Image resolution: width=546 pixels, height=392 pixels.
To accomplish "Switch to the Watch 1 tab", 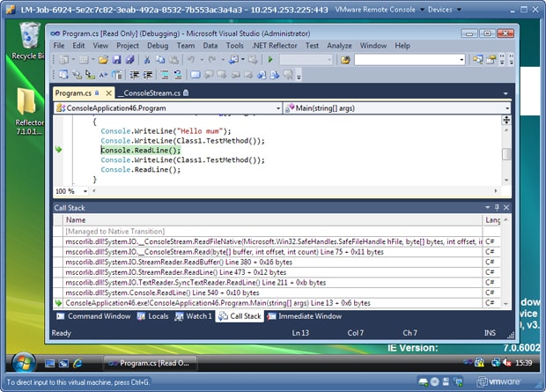I will tap(193, 316).
